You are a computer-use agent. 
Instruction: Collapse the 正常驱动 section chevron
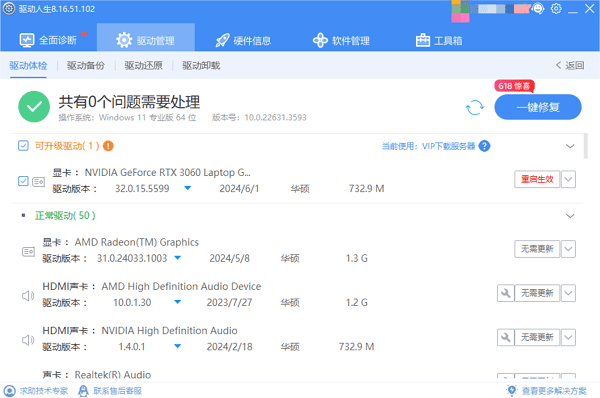[x=570, y=216]
